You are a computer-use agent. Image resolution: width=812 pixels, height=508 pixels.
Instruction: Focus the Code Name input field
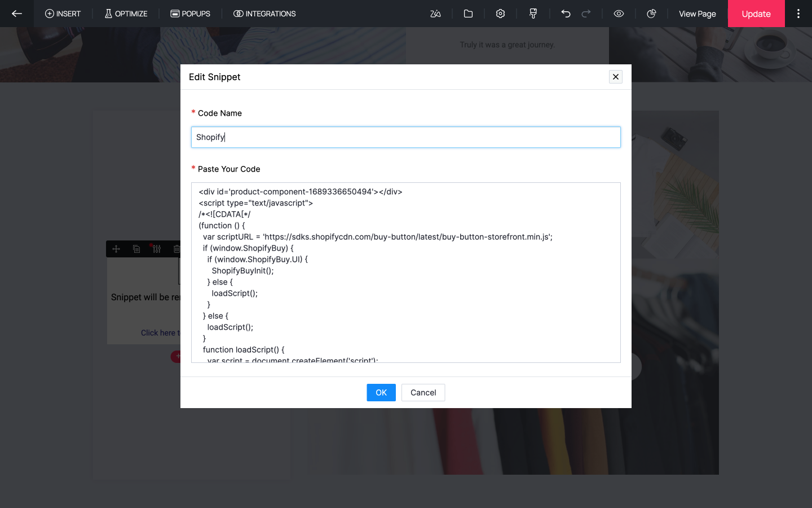[406, 137]
